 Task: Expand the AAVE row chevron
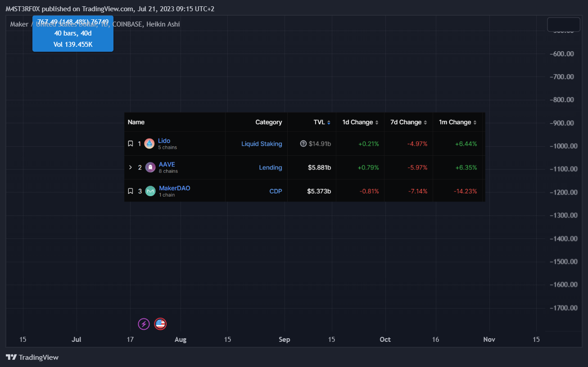coord(131,167)
